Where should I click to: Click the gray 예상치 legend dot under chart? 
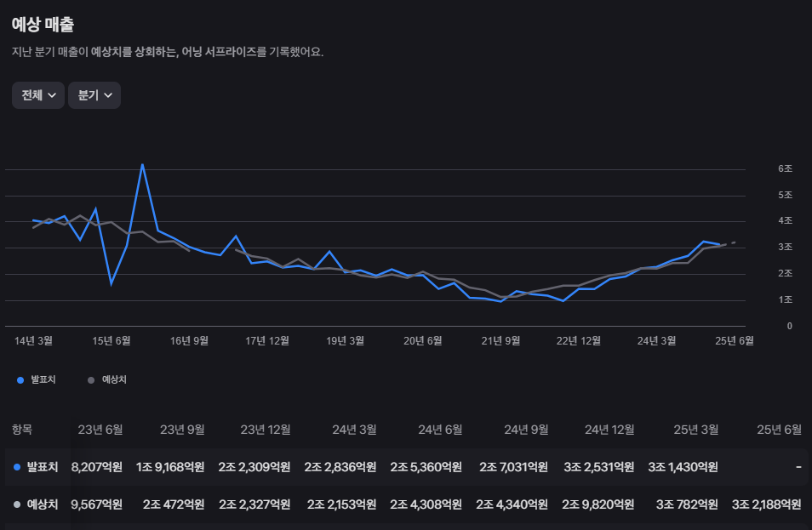[91, 380]
